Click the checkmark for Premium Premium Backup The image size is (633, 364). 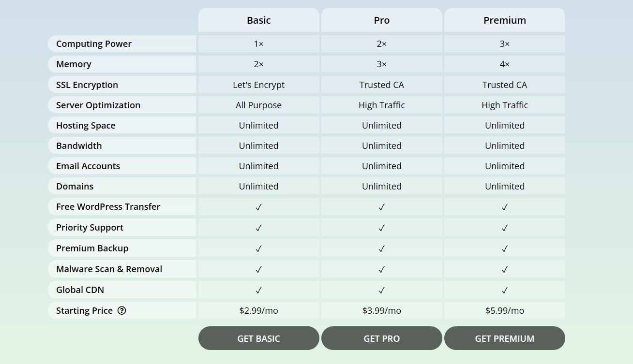504,248
